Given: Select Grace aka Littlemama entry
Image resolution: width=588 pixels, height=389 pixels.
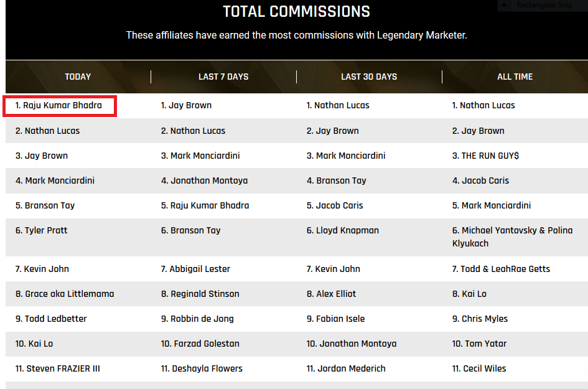Looking at the screenshot, I should 65,294.
